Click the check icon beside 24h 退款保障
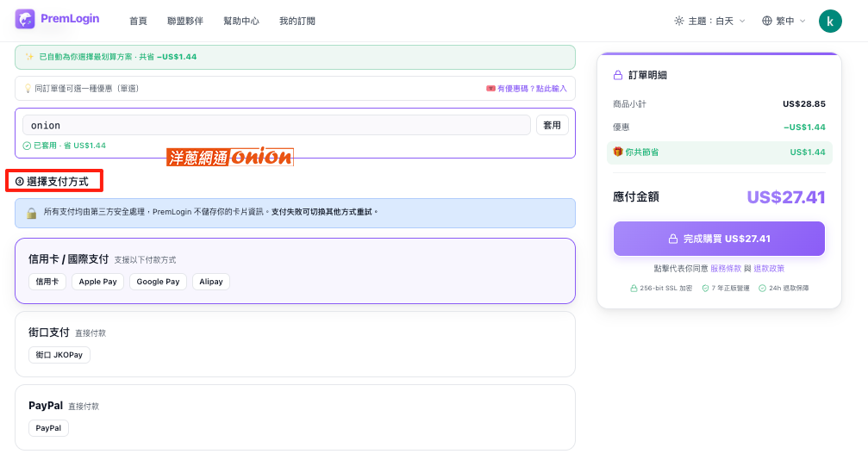 [x=762, y=288]
